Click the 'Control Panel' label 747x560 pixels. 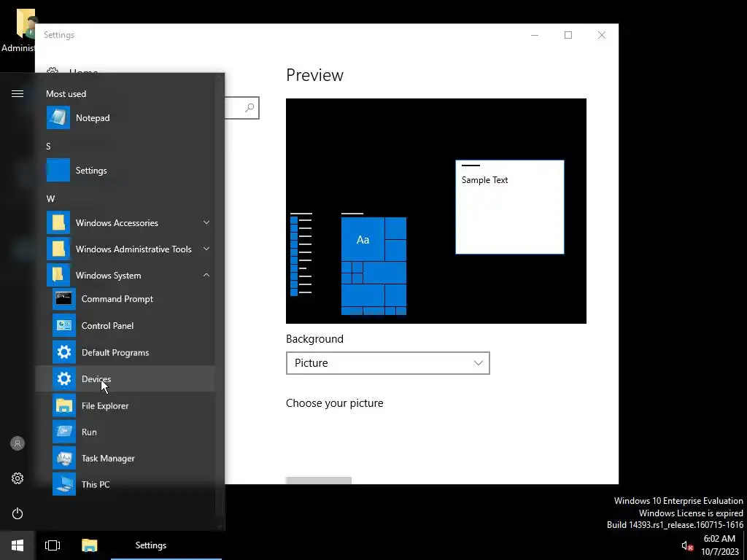pos(107,326)
